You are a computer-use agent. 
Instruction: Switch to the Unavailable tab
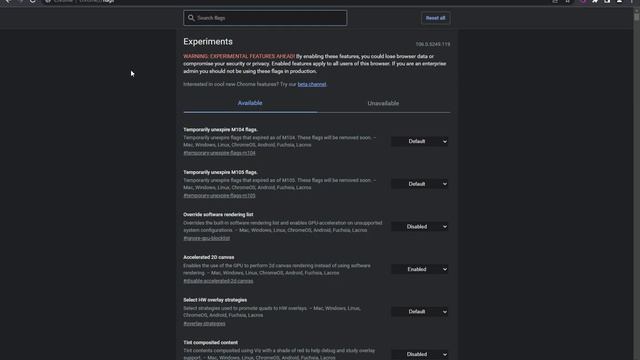[x=383, y=103]
